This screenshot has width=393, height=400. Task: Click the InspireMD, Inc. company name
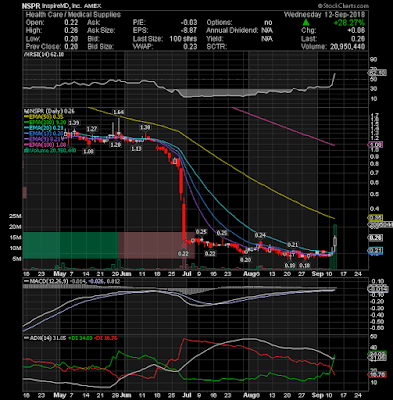click(x=62, y=6)
